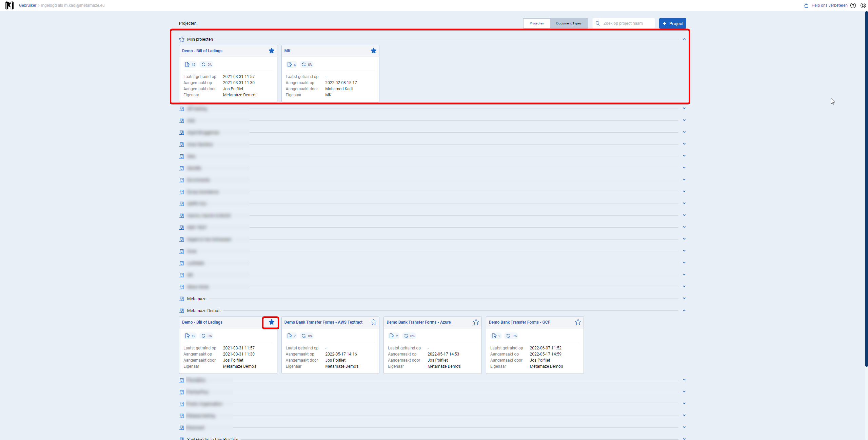Viewport: 868px width, 440px height.
Task: Expand the Metamaze organisation chevron
Action: coord(684,299)
